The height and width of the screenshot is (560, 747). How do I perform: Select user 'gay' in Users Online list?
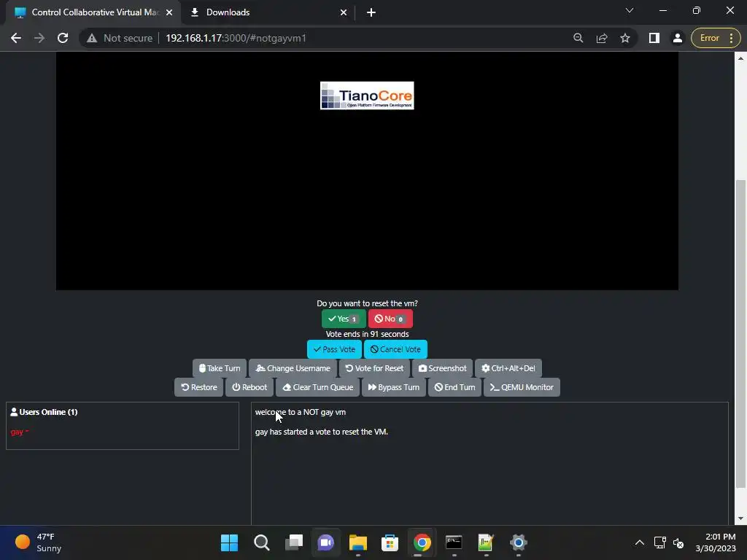point(20,432)
